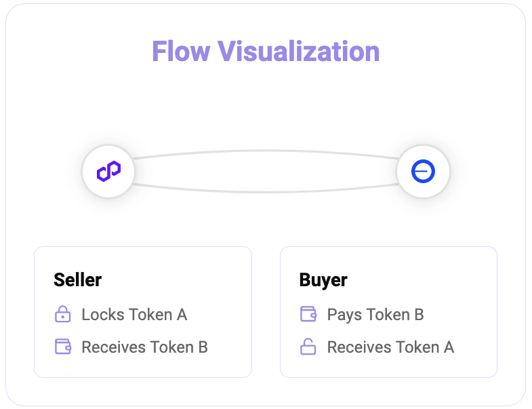Click the blue Base chain logo node

click(x=423, y=171)
